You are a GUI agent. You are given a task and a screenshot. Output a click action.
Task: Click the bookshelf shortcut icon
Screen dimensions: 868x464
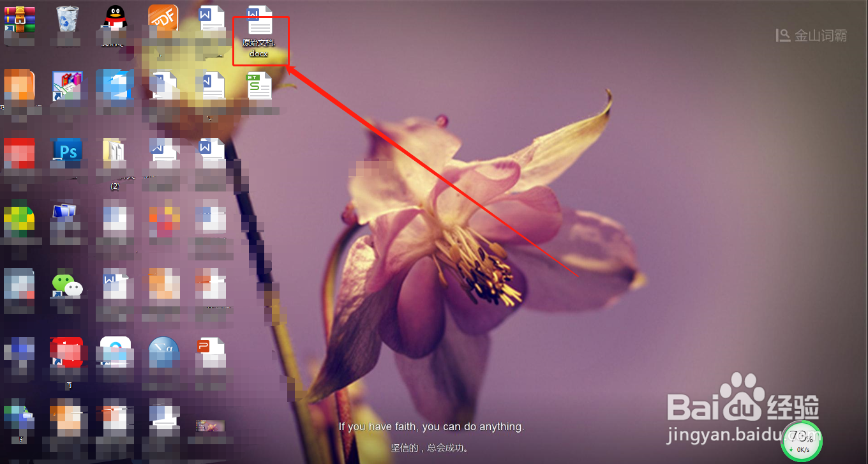(x=67, y=86)
